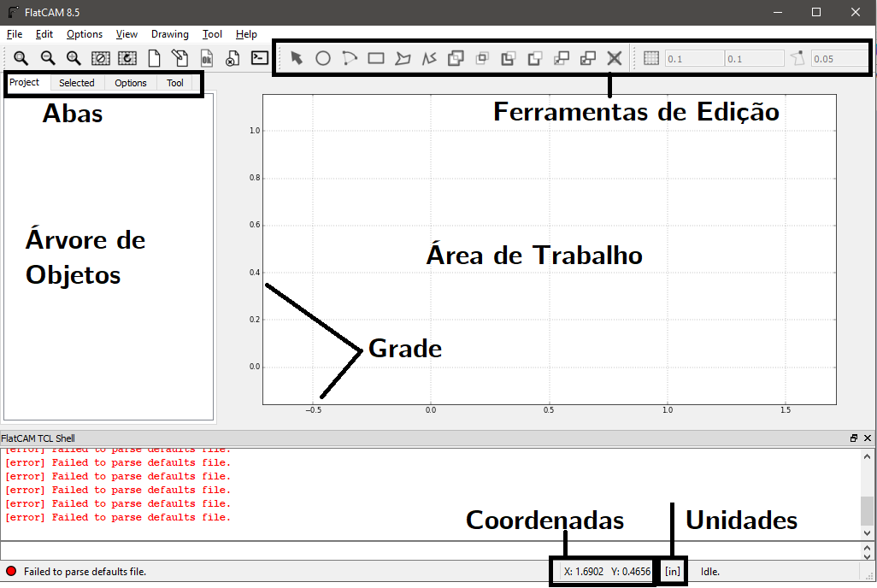
Task: Click the red status indicator dot
Action: 11,571
